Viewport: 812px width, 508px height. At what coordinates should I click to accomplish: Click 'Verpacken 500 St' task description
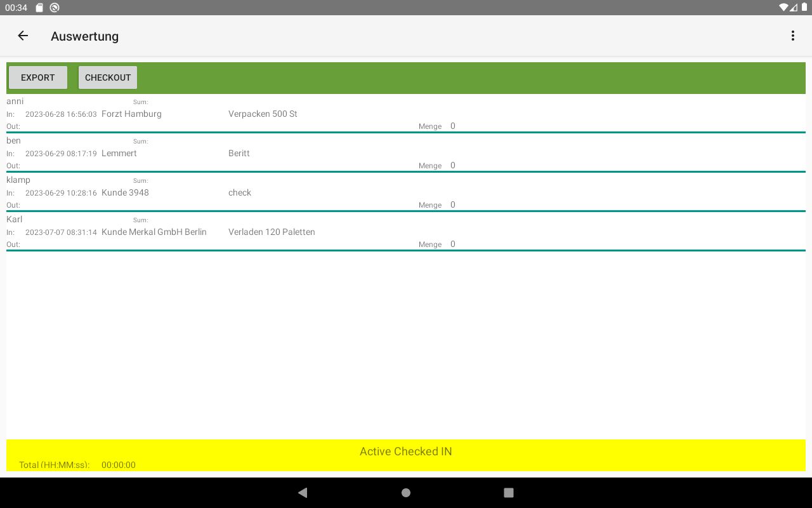coord(263,114)
